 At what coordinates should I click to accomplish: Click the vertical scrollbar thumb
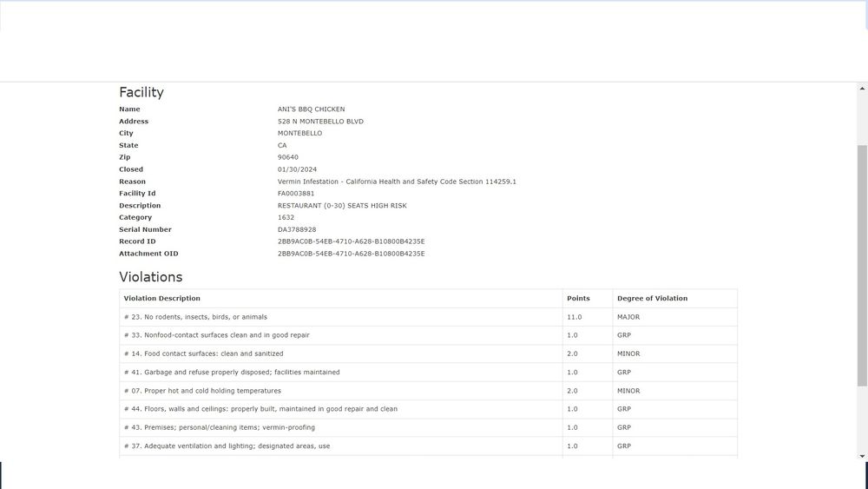(x=862, y=265)
